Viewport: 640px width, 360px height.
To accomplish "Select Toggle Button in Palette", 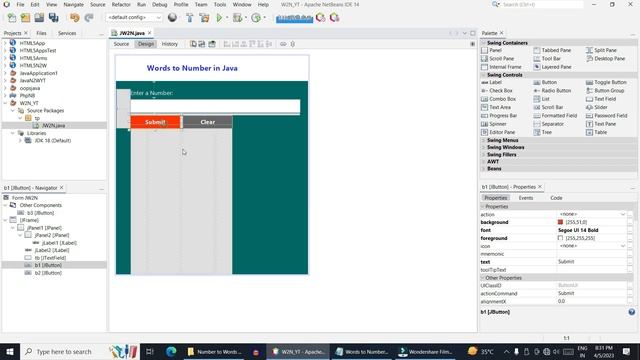I will 606,82.
